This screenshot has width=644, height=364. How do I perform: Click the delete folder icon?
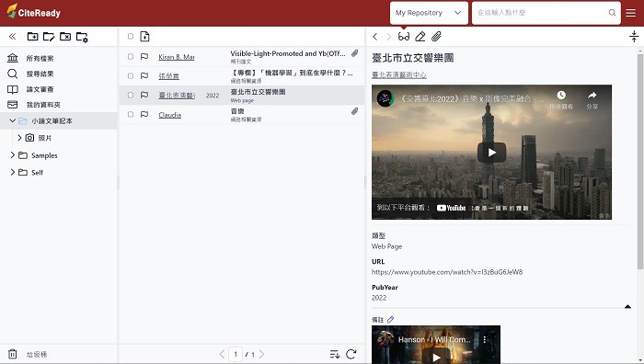coord(65,37)
